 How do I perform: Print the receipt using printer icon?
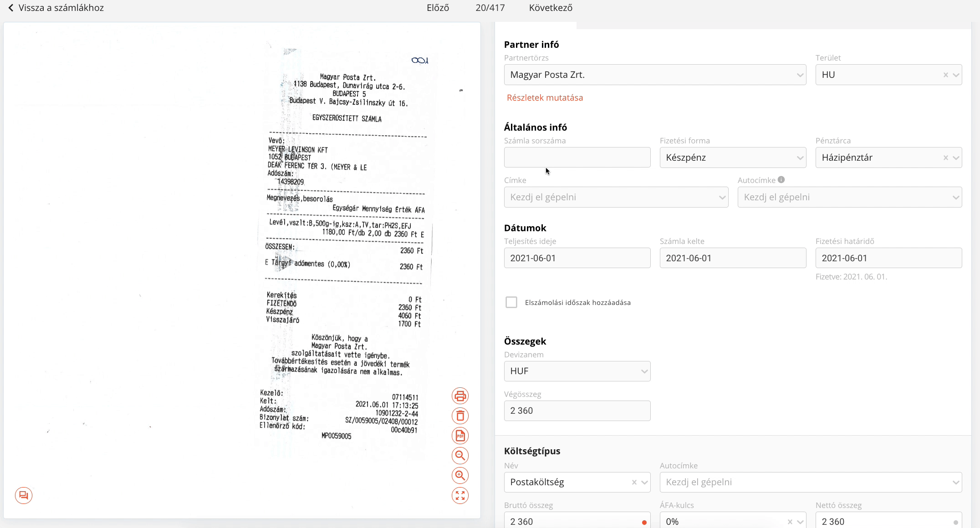(x=460, y=396)
